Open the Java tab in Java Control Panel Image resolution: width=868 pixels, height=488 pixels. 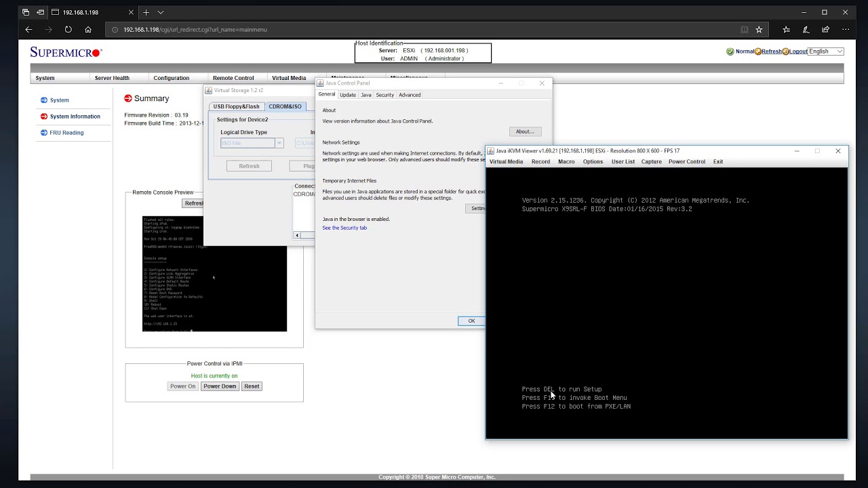pyautogui.click(x=366, y=95)
